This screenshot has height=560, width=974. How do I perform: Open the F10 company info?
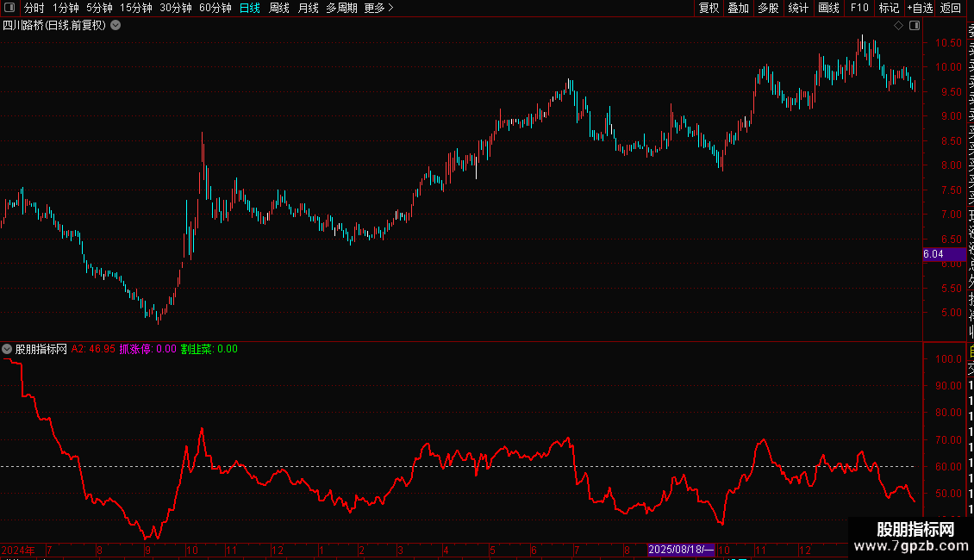859,8
